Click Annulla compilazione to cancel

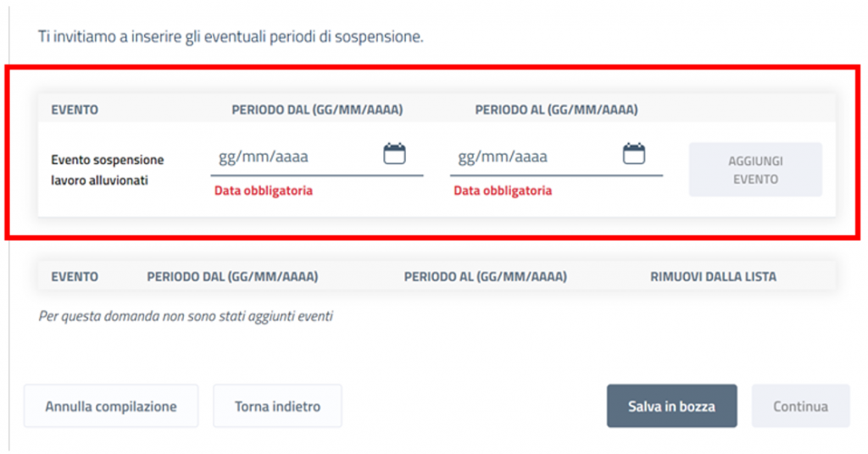(111, 407)
